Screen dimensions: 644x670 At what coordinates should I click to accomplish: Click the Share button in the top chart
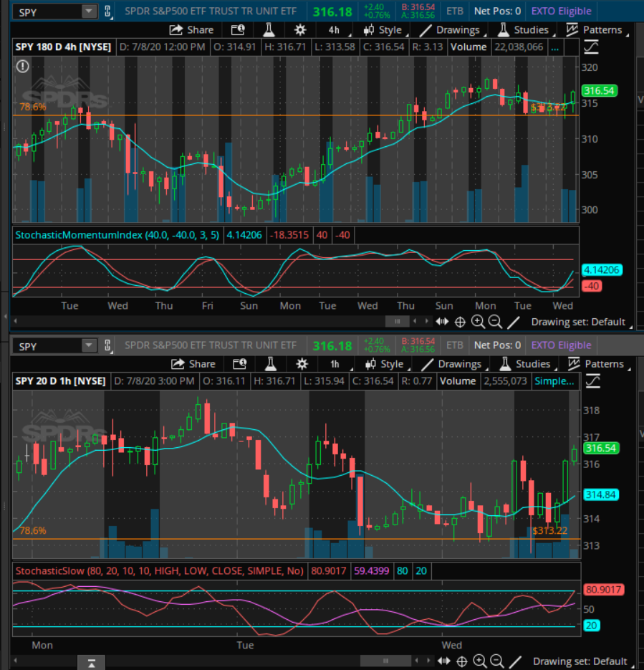click(x=191, y=30)
